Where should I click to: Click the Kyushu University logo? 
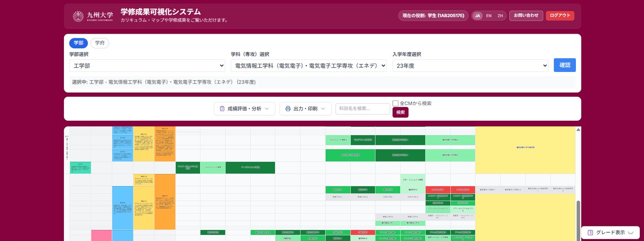tap(92, 16)
